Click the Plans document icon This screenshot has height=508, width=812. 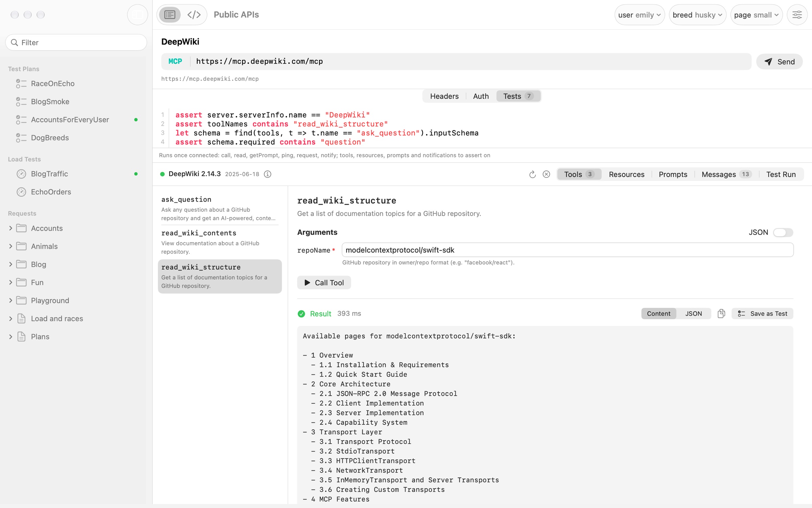click(x=21, y=337)
